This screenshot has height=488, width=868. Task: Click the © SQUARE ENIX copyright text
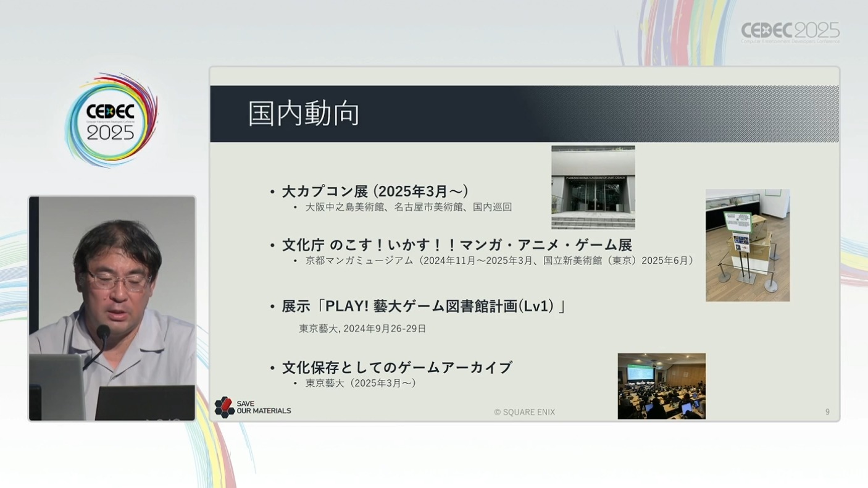pyautogui.click(x=524, y=412)
